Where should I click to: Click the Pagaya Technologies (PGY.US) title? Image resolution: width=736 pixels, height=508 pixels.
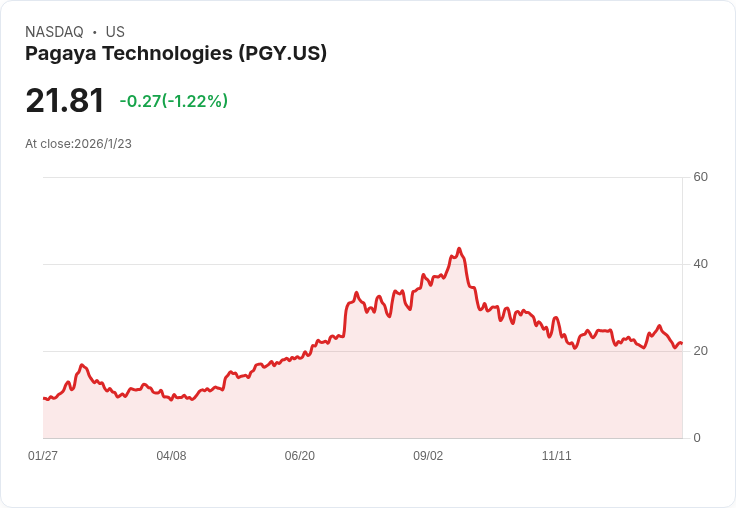[x=176, y=54]
